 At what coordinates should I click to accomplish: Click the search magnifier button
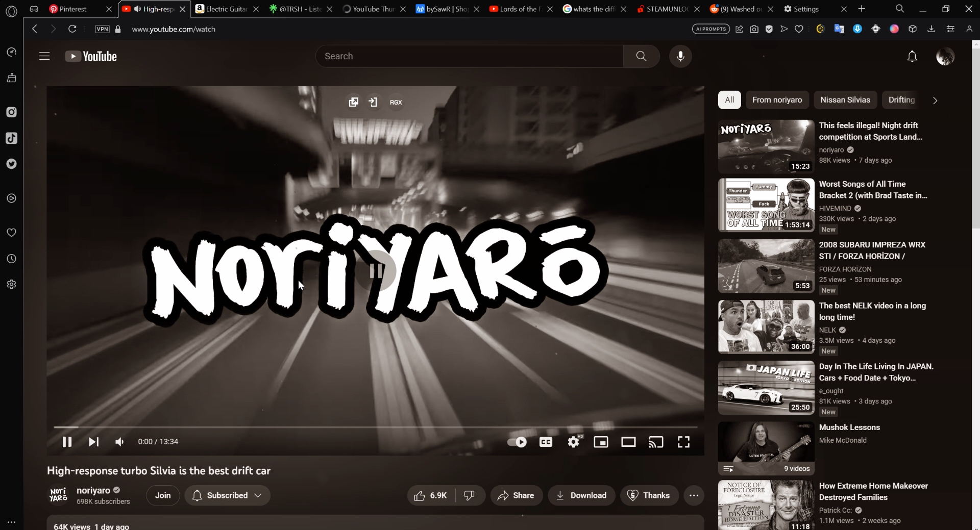(642, 56)
